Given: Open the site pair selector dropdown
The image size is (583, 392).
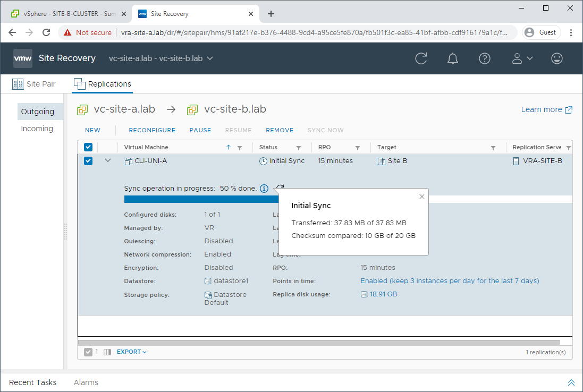Looking at the screenshot, I should [160, 58].
